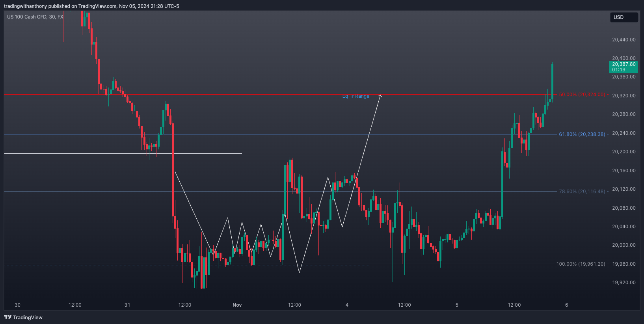Screen dimensions: 644x324
Task: Click the countdown timer 01:19 on price label
Action: [619, 70]
